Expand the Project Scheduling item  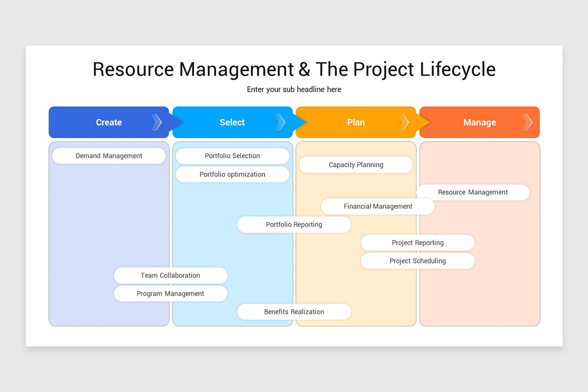point(417,261)
